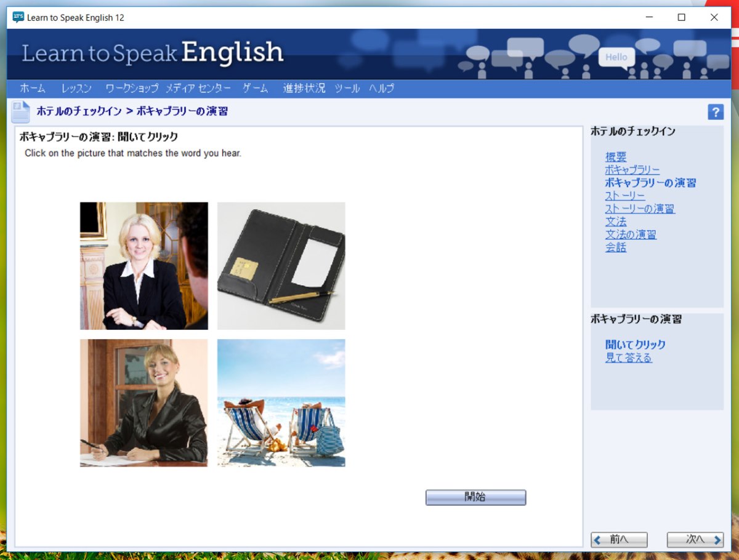Screen dimensions: 739x560
Task: Go back with the 前へ button
Action: point(619,540)
